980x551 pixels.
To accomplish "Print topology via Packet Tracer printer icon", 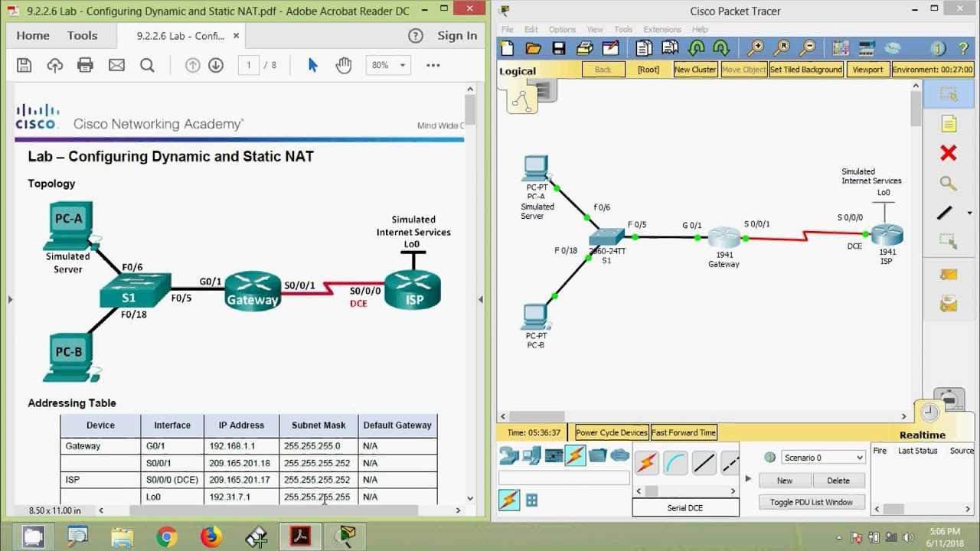I will coord(585,48).
